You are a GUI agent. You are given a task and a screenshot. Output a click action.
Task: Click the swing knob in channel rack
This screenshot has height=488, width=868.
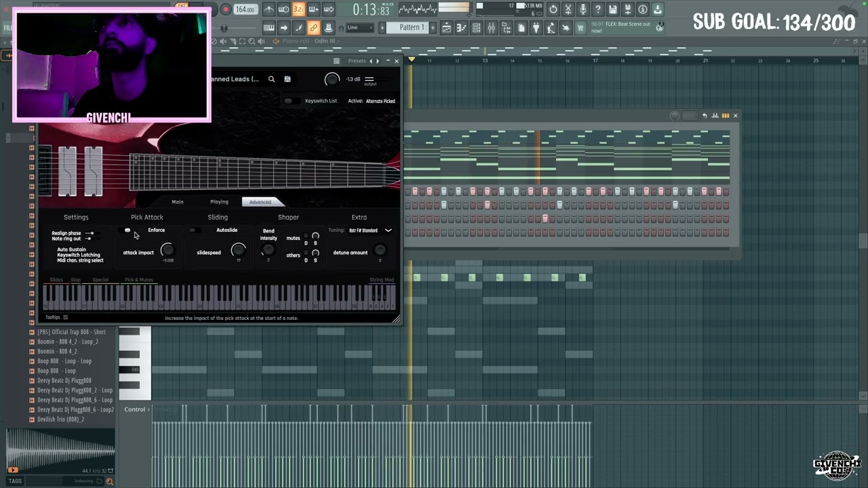pos(675,116)
